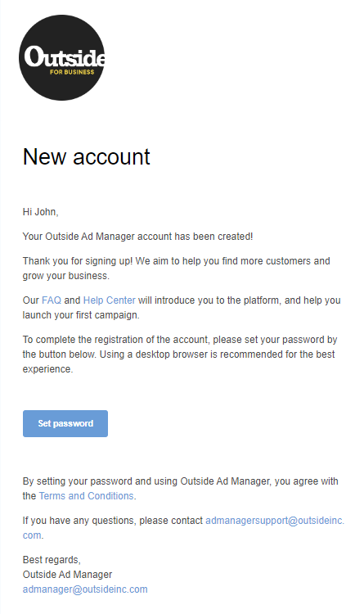This screenshot has height=614, width=364.
Task: Open the Terms and Conditions link
Action: (87, 496)
